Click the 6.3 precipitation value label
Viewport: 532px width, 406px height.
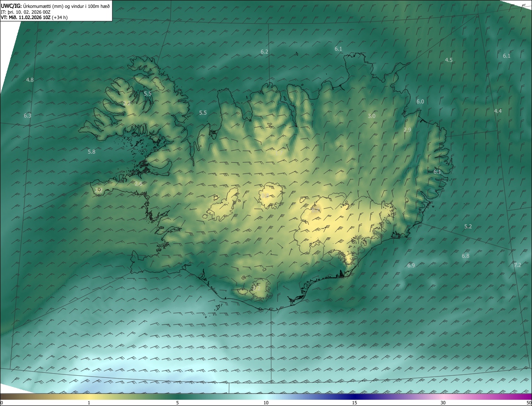tap(27, 115)
